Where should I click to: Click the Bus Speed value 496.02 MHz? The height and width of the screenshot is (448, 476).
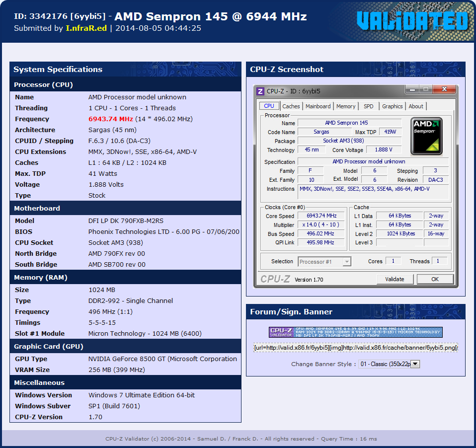pyautogui.click(x=321, y=234)
